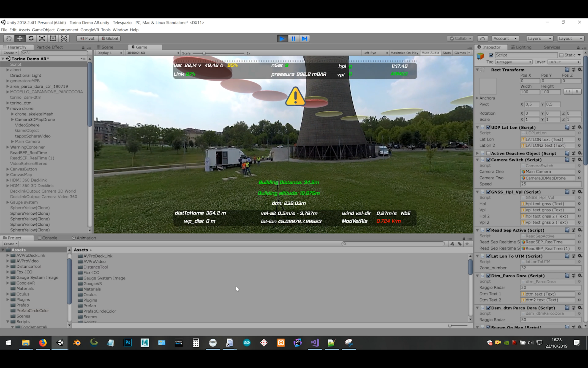Open the Display 1 dropdown
The height and width of the screenshot is (368, 588).
click(x=110, y=53)
